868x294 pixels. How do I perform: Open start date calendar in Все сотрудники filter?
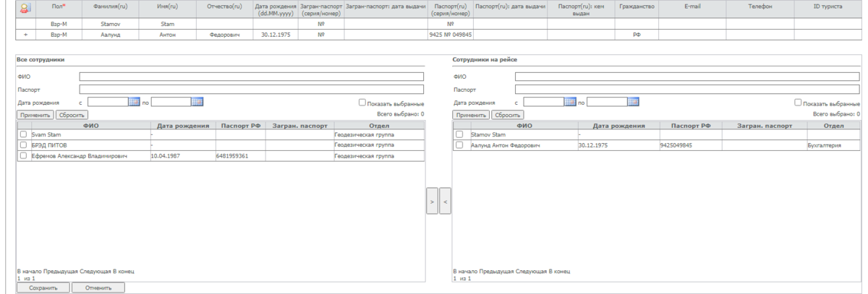(134, 102)
